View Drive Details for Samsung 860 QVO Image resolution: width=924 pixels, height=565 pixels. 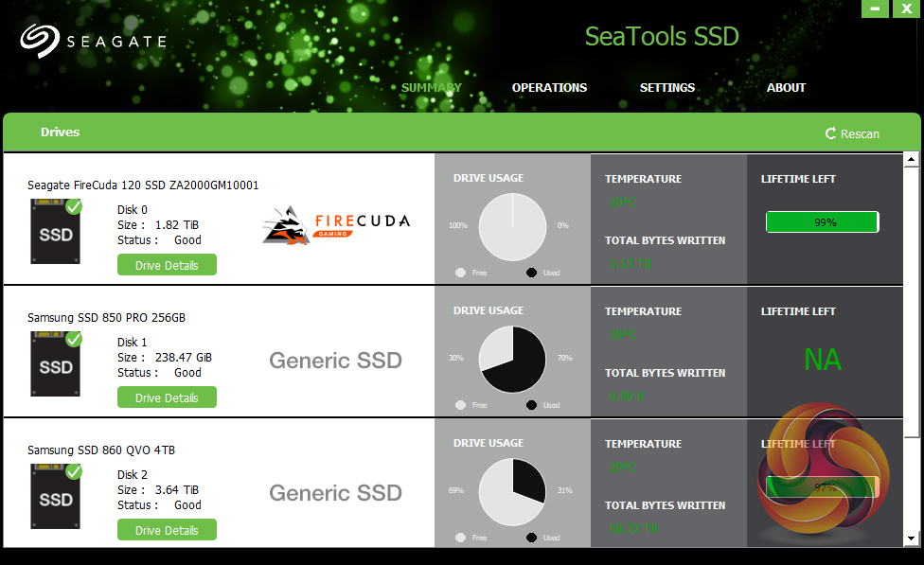(167, 530)
